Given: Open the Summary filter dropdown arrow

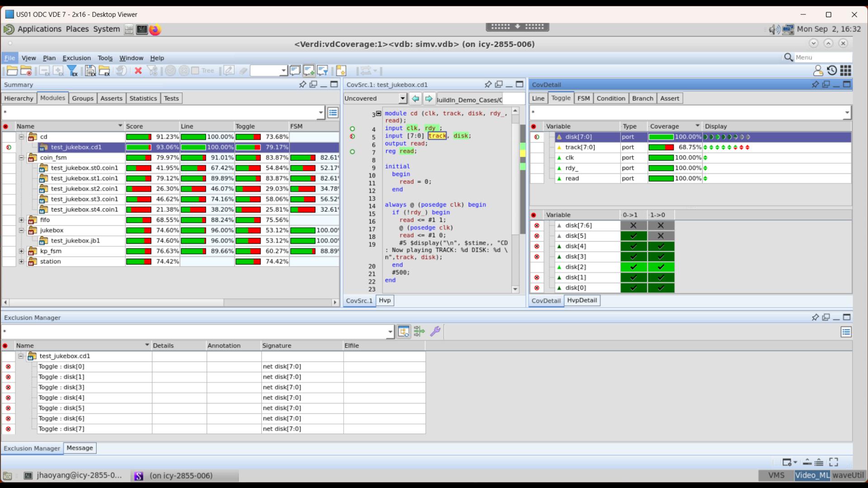Looking at the screenshot, I should pos(321,113).
